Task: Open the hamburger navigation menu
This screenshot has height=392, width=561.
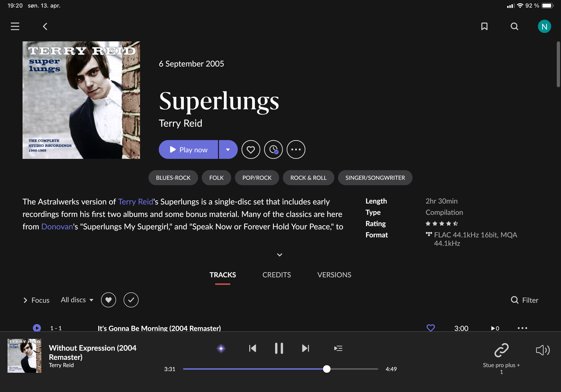Action: coord(15,26)
